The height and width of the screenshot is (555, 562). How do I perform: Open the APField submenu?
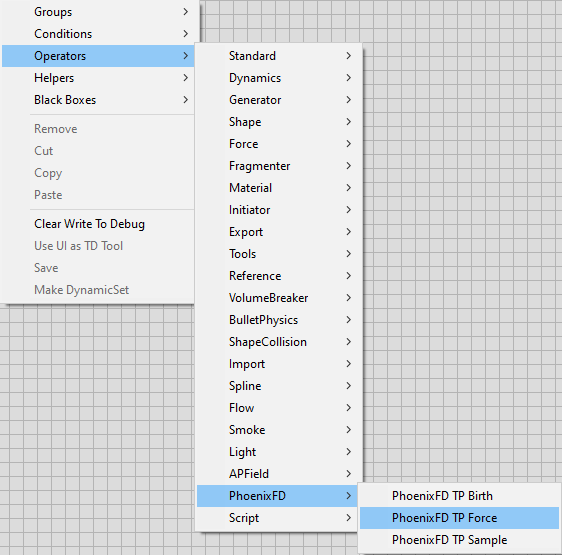[x=278, y=474]
